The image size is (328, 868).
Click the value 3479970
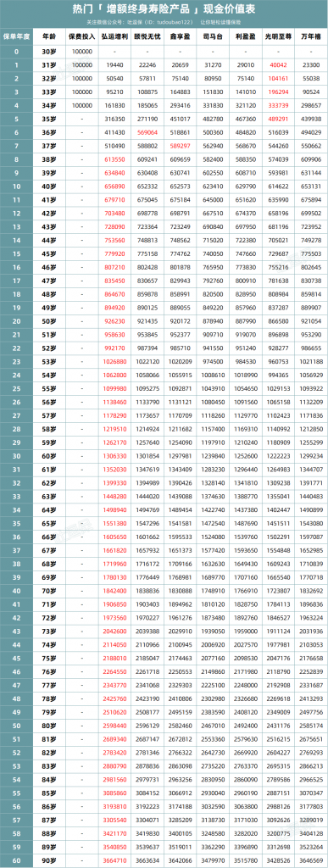(213, 861)
